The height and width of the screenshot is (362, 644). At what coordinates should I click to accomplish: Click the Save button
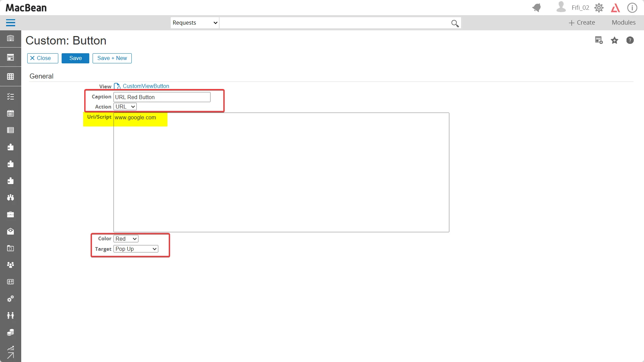pos(75,58)
